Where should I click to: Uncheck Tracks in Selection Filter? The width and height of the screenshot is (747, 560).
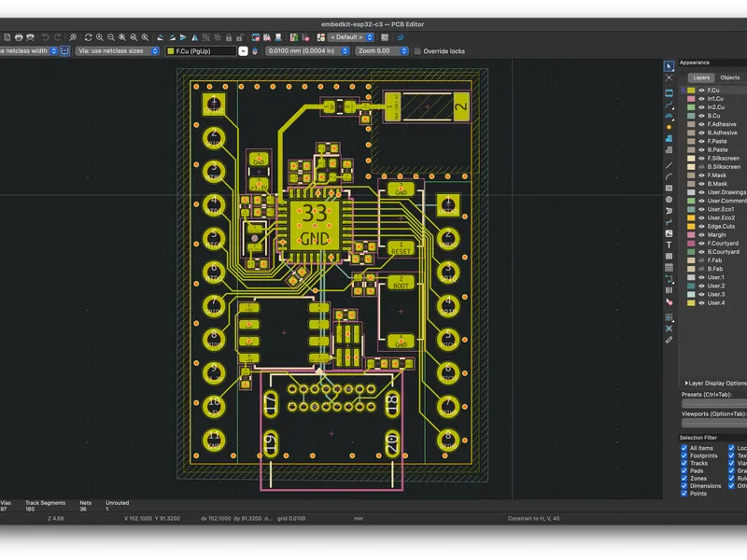coord(684,463)
